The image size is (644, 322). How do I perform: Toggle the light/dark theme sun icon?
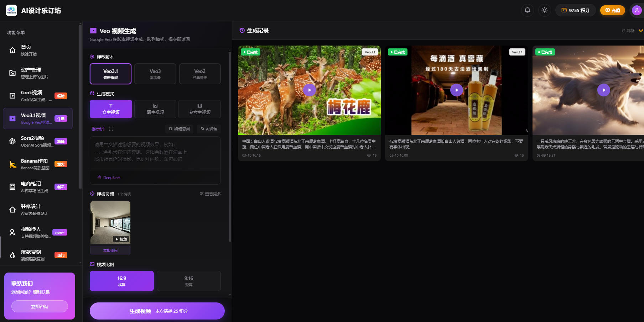[544, 10]
